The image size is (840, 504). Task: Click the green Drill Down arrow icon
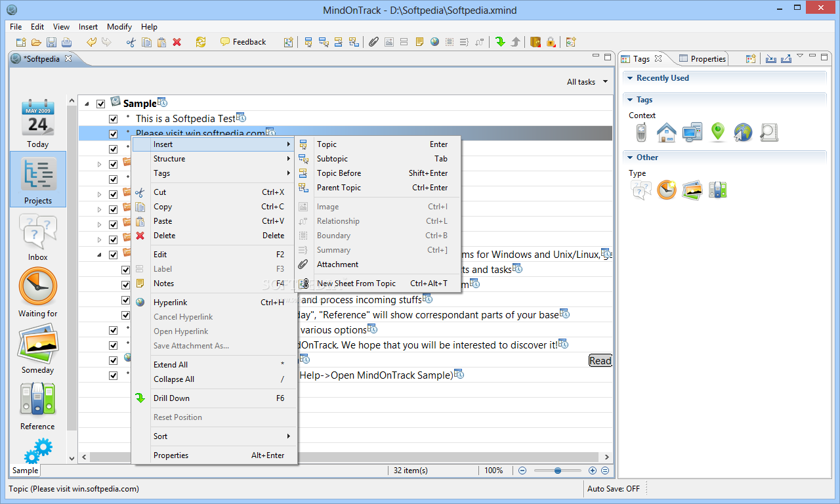(500, 42)
